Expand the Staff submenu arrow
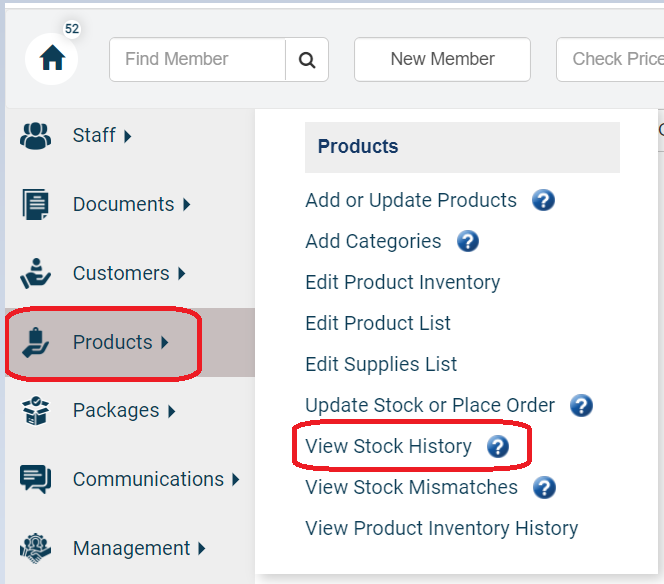Screen dimensions: 664x584 [127, 136]
